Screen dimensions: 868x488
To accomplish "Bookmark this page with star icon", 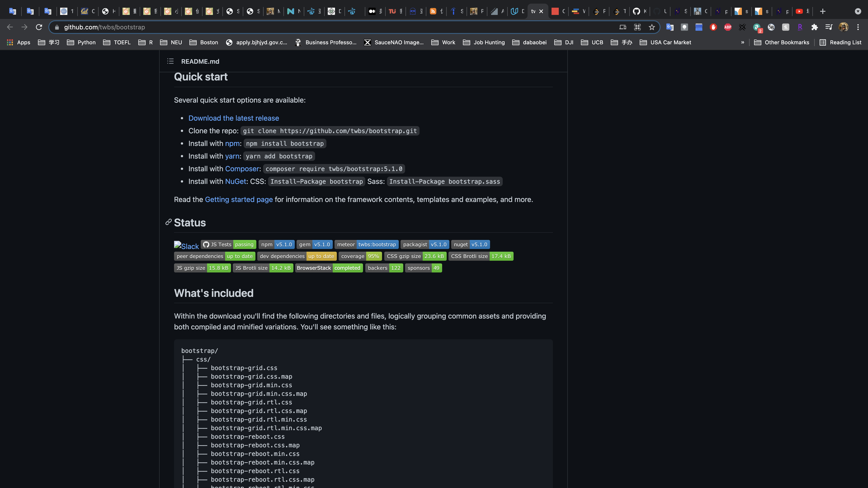I will pyautogui.click(x=652, y=27).
